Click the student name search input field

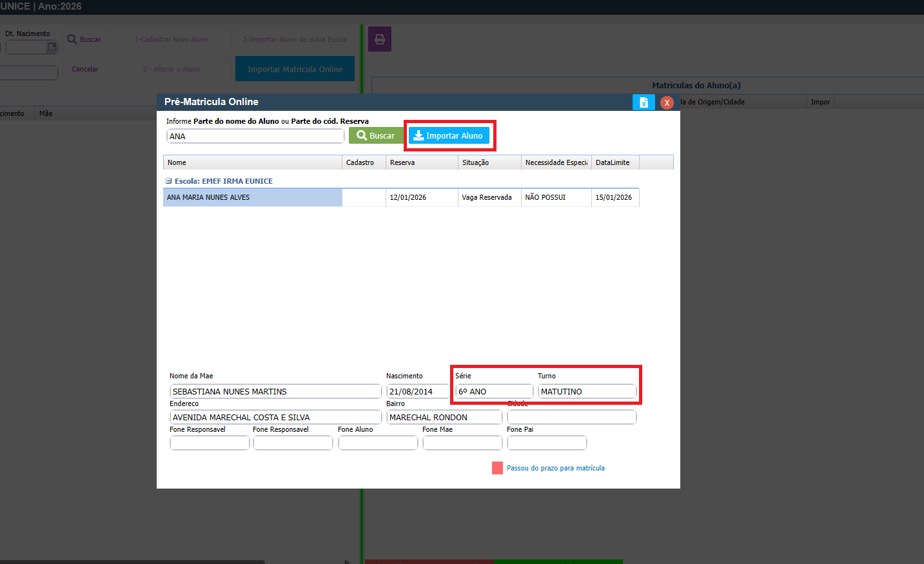[x=255, y=137]
